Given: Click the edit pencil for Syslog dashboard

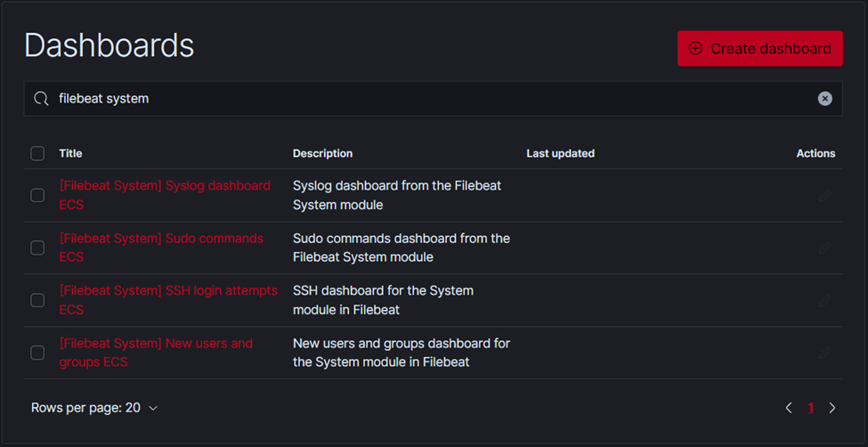Looking at the screenshot, I should (x=824, y=196).
